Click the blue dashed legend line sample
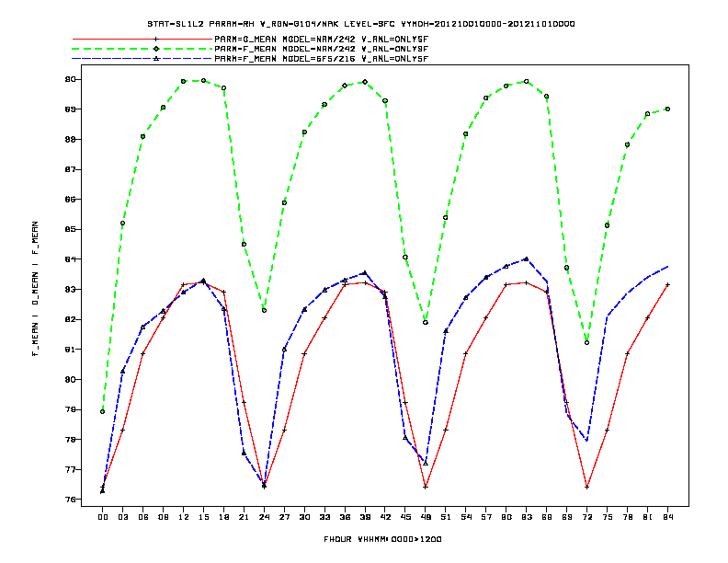Viewport: 728px width, 563px height. 142,59
